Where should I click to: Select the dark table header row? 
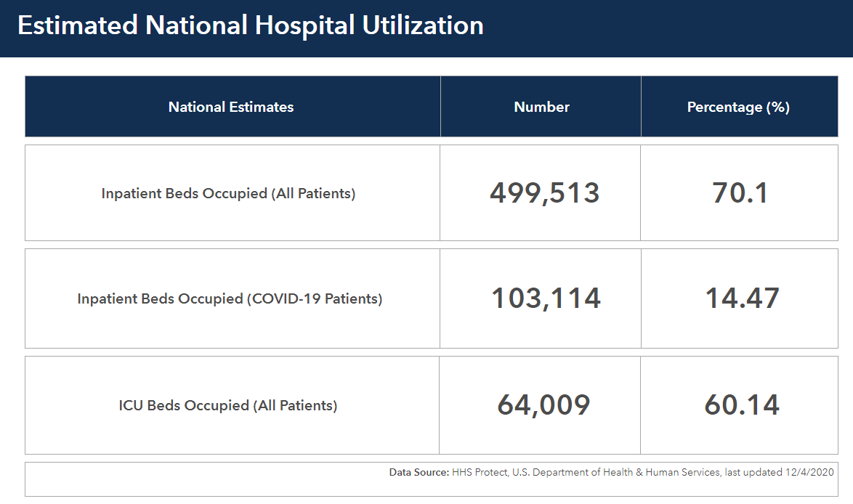[x=432, y=106]
